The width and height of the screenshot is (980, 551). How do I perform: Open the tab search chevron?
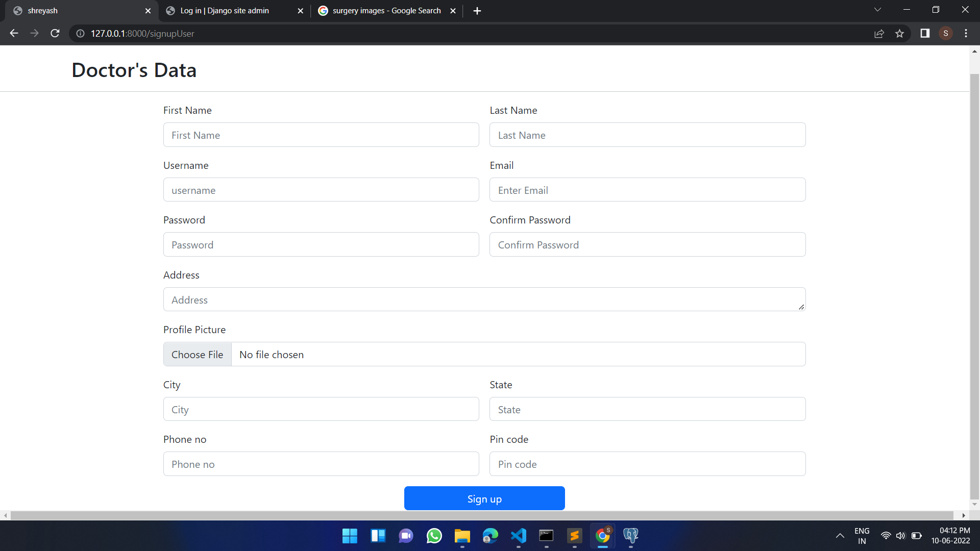877,9
